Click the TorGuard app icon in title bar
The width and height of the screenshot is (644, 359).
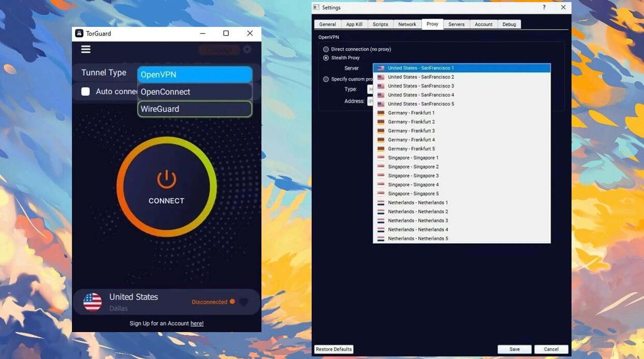pos(79,33)
